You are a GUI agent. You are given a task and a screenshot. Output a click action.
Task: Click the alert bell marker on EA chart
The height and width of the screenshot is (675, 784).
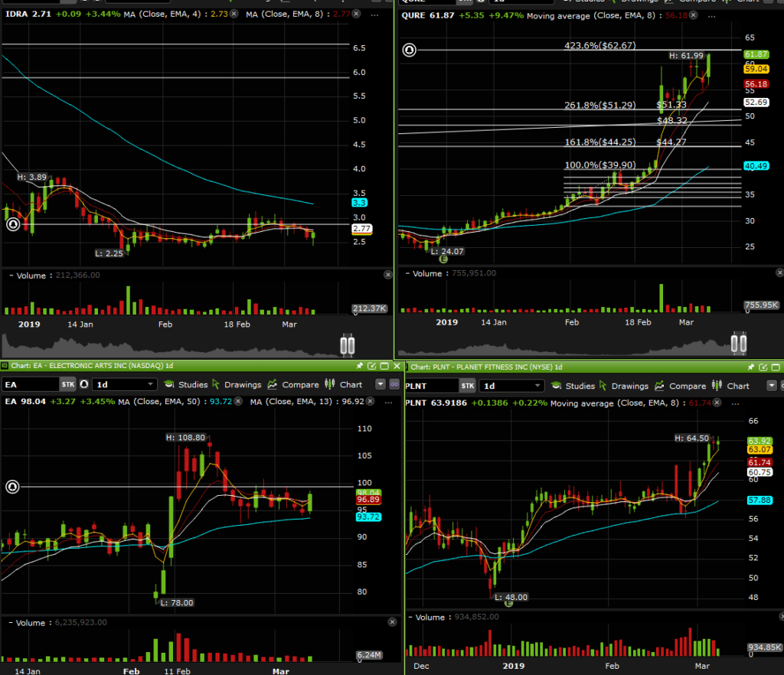[x=12, y=487]
